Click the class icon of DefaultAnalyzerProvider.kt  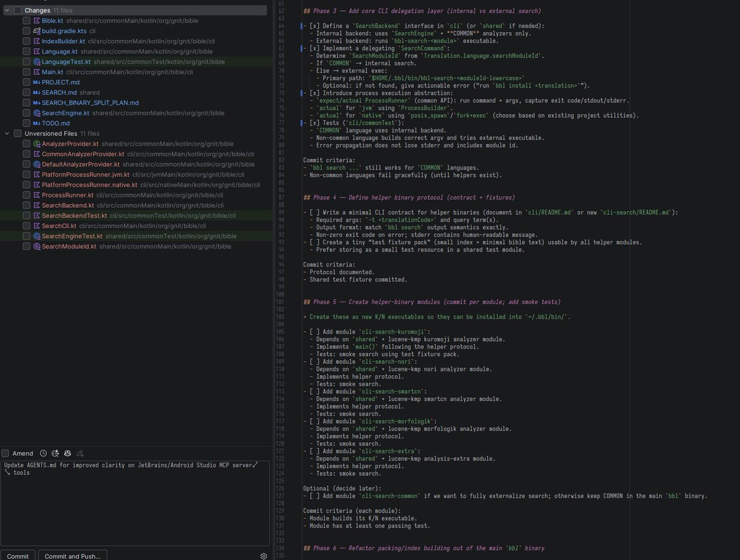[x=37, y=164]
